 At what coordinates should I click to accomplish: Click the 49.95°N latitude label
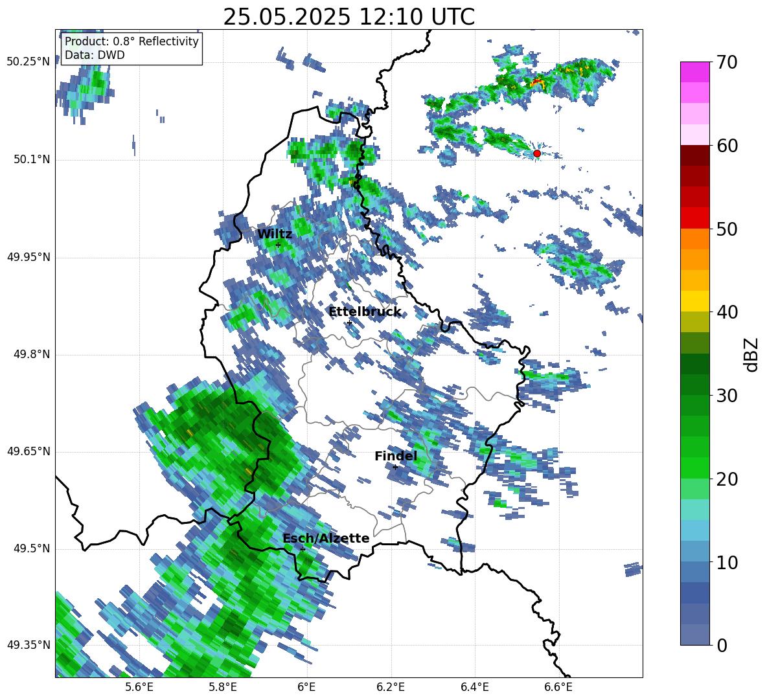click(29, 257)
